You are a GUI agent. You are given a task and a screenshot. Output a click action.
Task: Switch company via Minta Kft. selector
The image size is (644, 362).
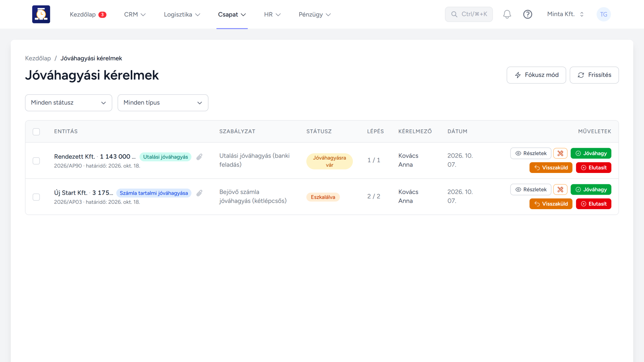(x=566, y=14)
